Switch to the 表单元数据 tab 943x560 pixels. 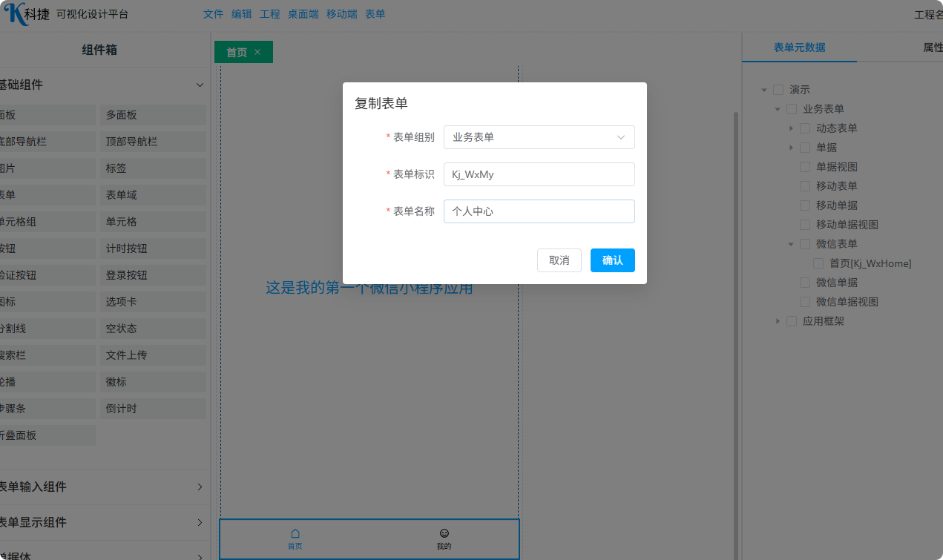pos(799,47)
